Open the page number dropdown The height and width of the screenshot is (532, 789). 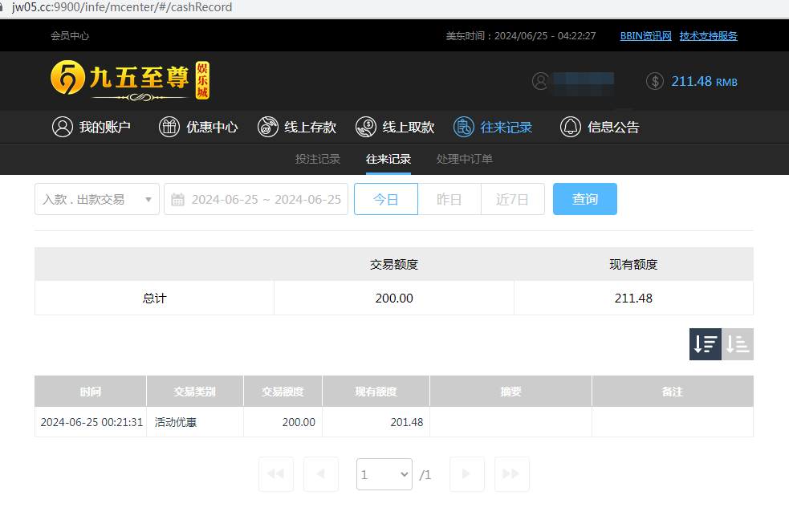[x=384, y=474]
